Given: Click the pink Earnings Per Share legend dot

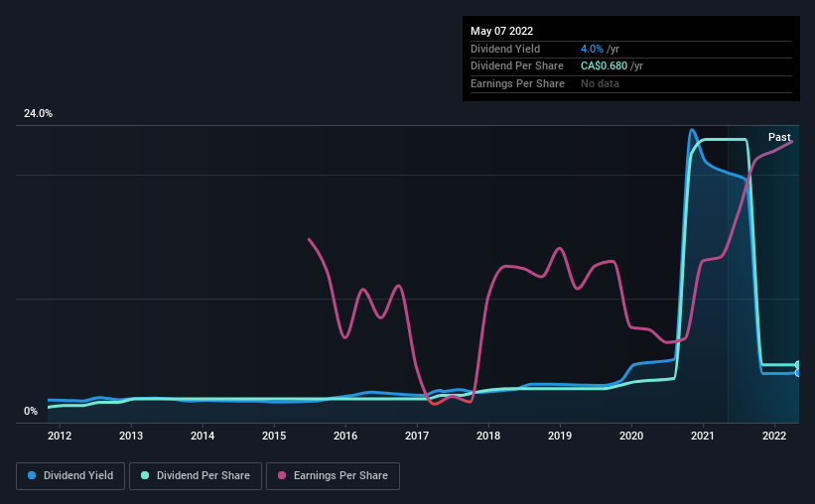Looking at the screenshot, I should (x=282, y=476).
